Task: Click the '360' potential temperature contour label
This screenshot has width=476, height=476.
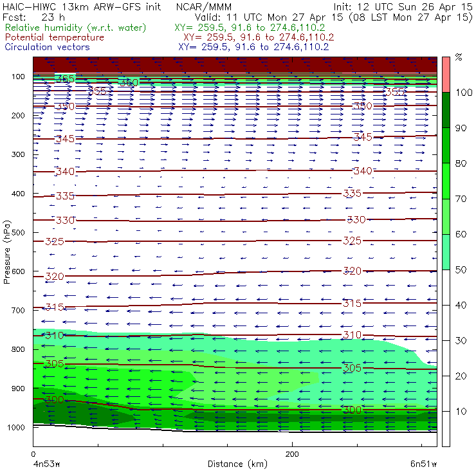Action: (129, 82)
